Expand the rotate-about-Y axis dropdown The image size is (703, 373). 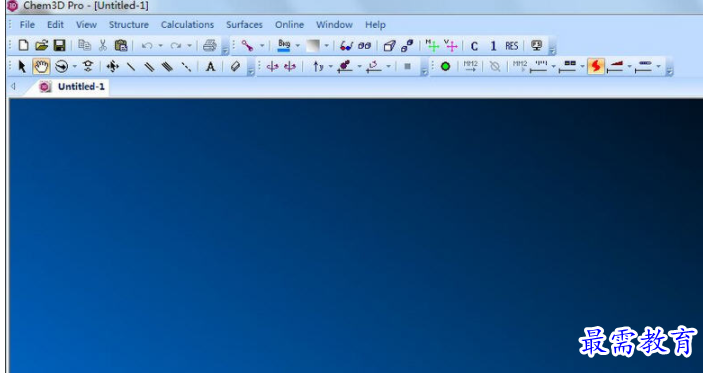coord(330,66)
